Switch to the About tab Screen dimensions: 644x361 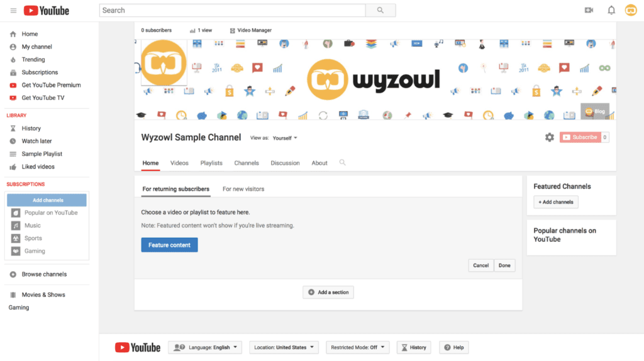click(x=319, y=163)
